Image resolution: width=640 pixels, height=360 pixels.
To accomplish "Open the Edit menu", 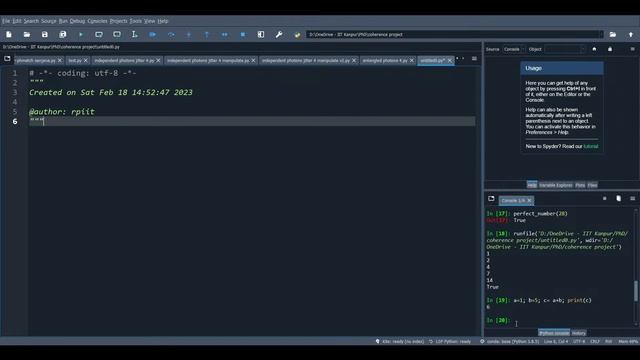I will point(17,21).
